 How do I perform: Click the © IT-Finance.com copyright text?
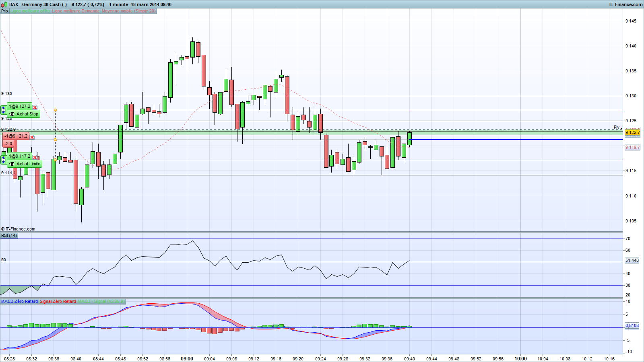[18, 229]
